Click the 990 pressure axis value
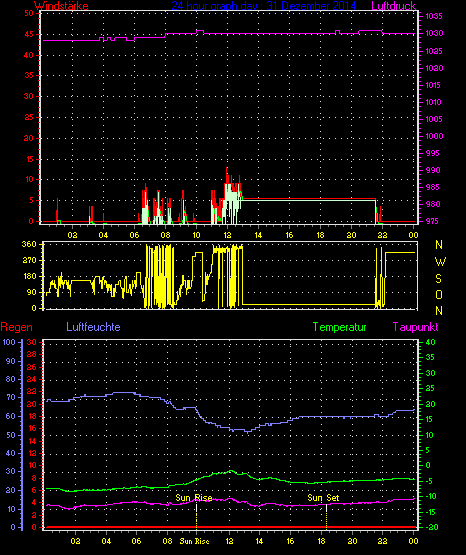Viewport: 466px width, 555px height. click(x=434, y=170)
